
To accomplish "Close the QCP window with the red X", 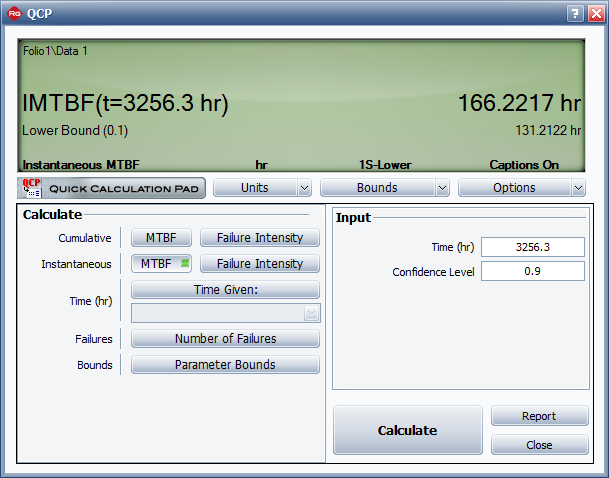I will click(596, 14).
